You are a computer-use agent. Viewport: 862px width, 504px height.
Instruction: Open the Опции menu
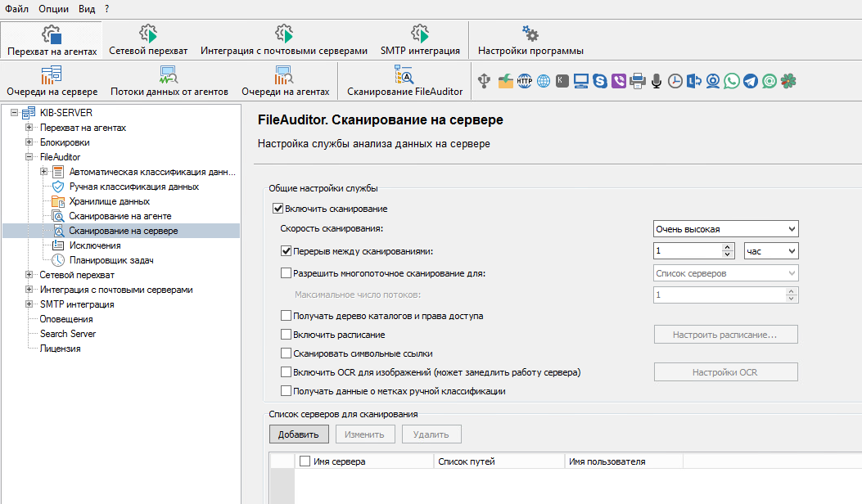53,9
